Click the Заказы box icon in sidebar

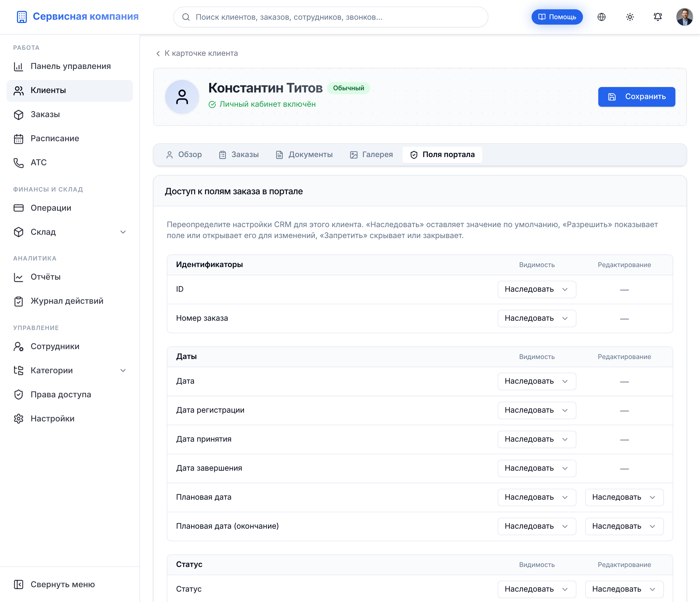pyautogui.click(x=19, y=115)
